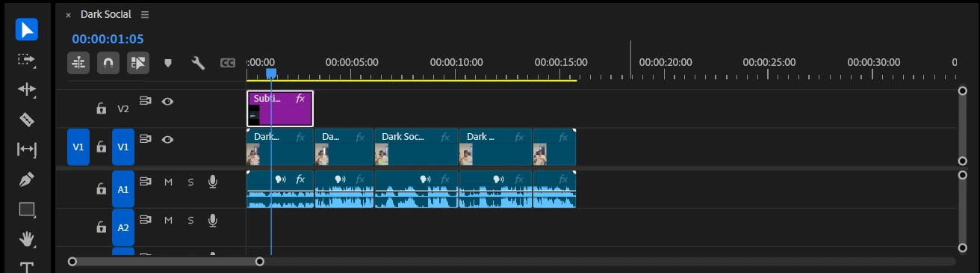Click the Add Marker icon

[168, 63]
